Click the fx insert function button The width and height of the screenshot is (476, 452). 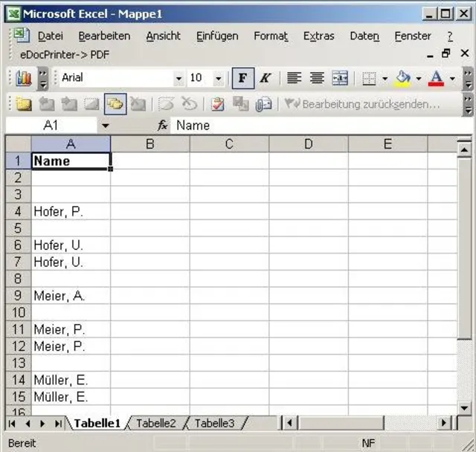162,126
